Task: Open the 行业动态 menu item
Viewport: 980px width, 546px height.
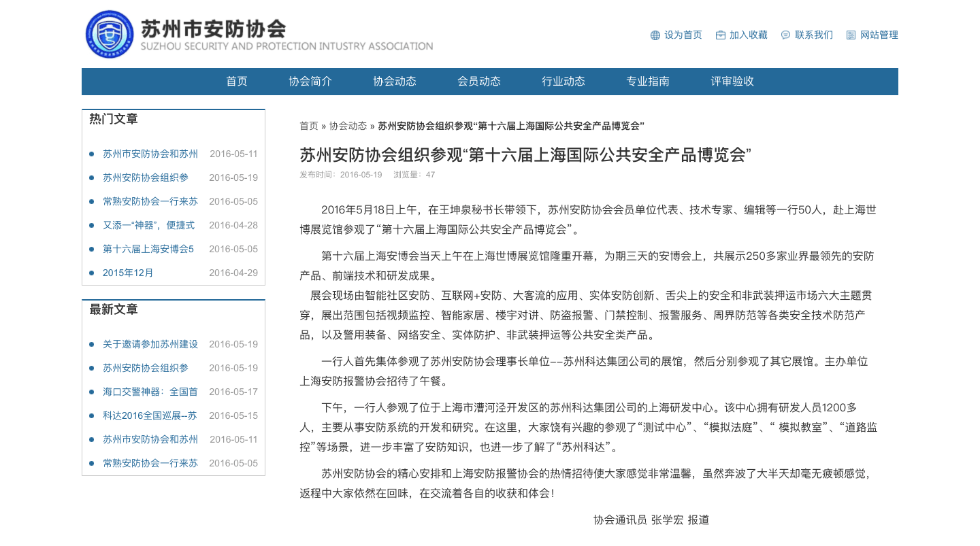Action: click(x=563, y=82)
